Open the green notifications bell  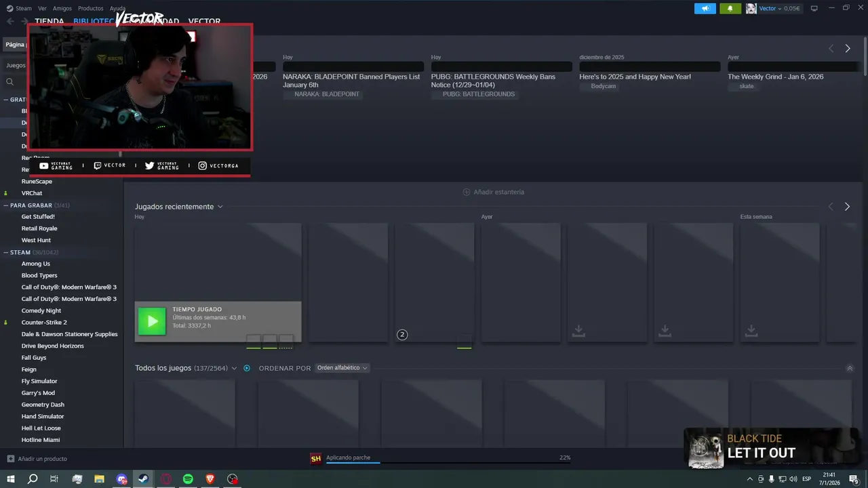coord(730,8)
